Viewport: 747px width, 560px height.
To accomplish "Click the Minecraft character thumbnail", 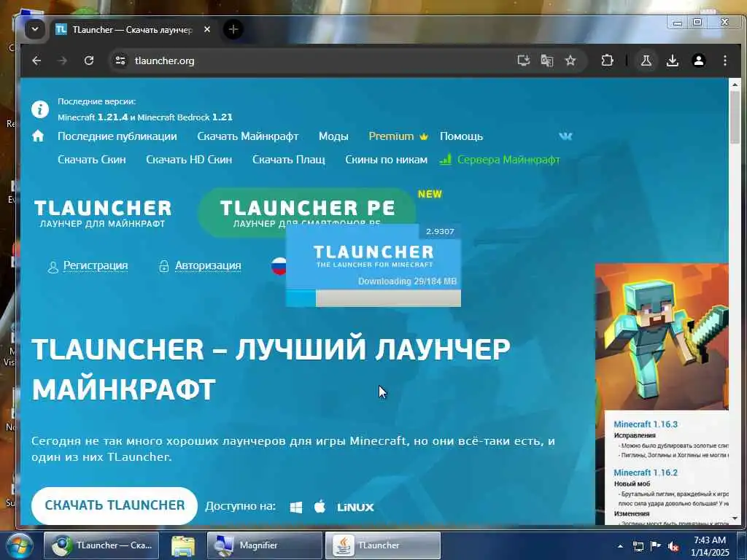I will (662, 337).
